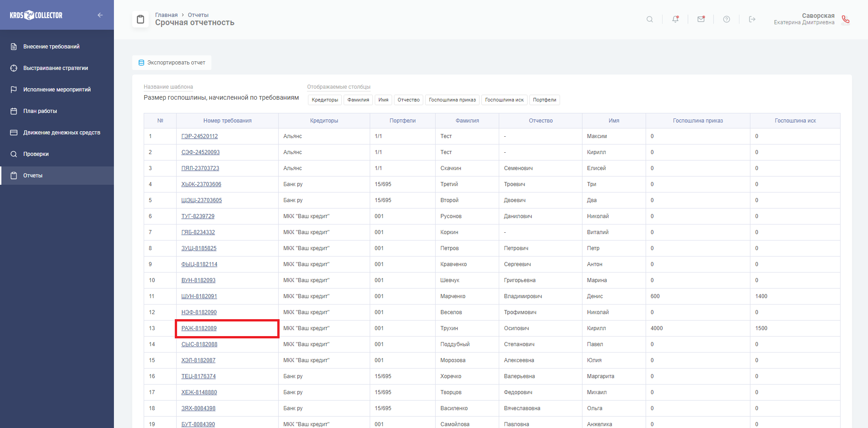Open requirement ФЫЦ-8182114
The height and width of the screenshot is (428, 868).
point(199,264)
